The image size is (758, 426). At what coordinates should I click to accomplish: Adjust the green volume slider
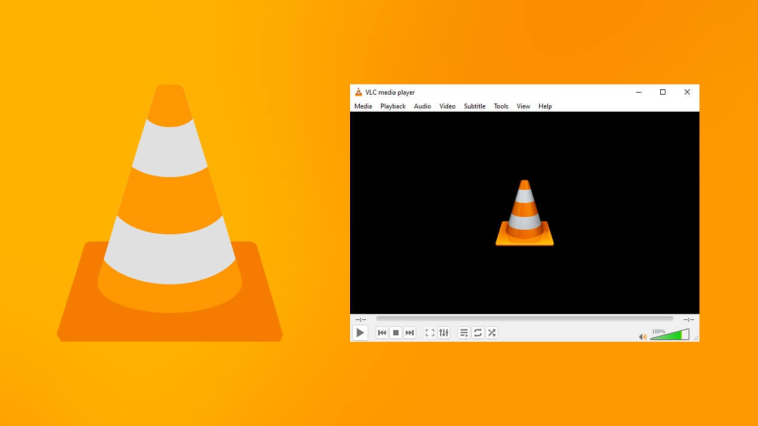click(669, 335)
